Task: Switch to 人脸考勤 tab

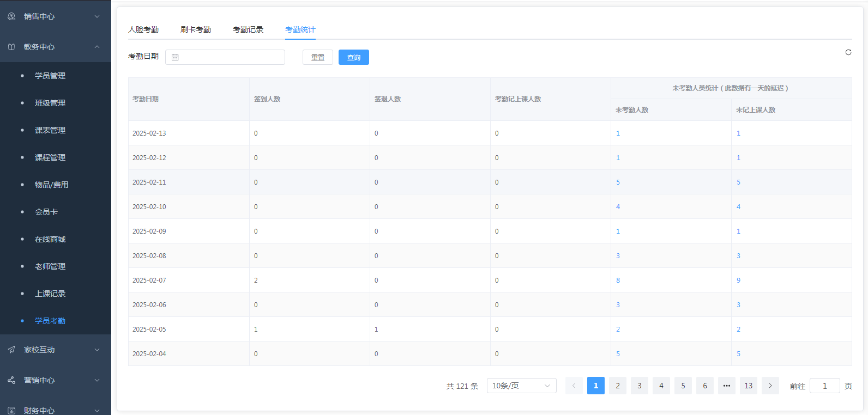Action: 143,29
